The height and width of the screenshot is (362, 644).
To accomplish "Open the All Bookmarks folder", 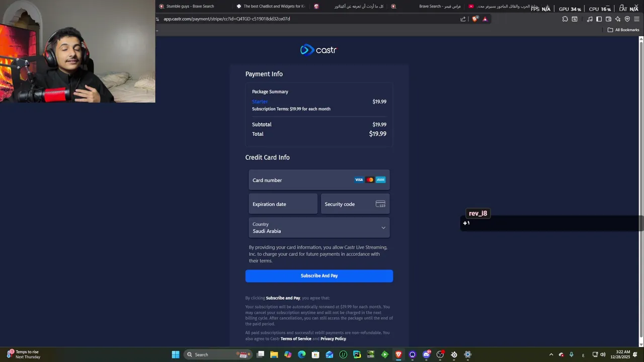I will tap(623, 30).
